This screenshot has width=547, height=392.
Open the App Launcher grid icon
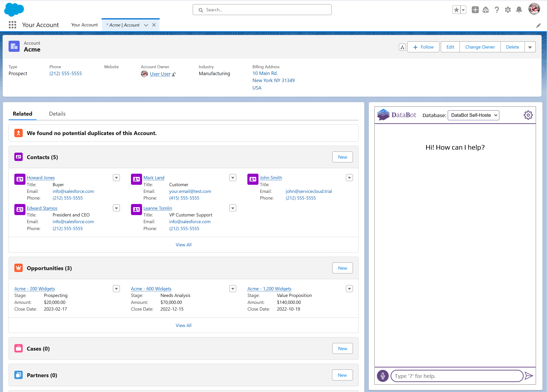[x=12, y=25]
